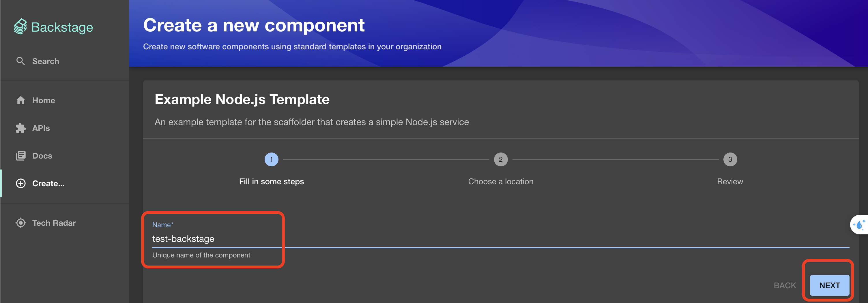Click the Backstage logo text

62,27
